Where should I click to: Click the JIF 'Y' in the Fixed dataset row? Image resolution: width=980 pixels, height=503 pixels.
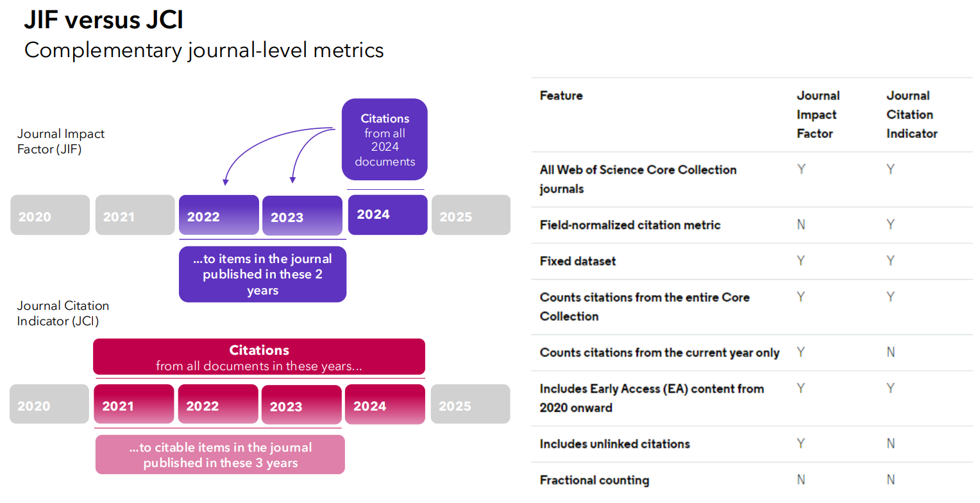[x=801, y=260]
